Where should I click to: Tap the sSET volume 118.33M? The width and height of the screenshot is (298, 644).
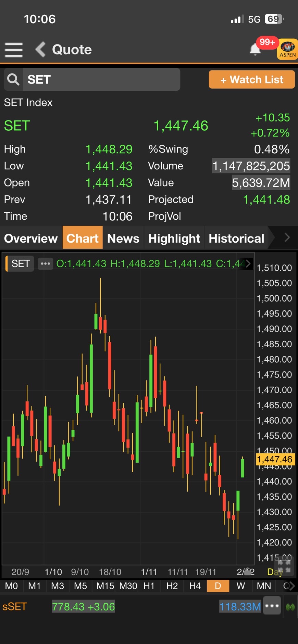coord(240,607)
